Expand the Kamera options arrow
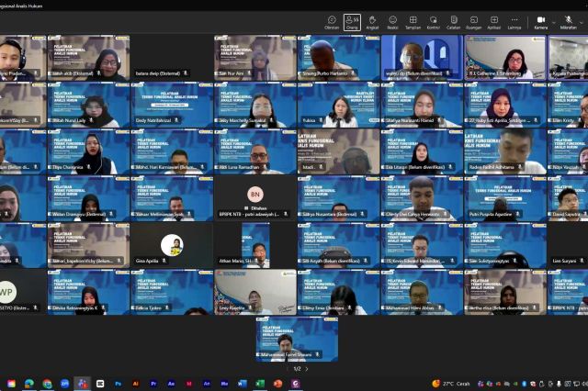Screen dimensions: 588x391 553,19
